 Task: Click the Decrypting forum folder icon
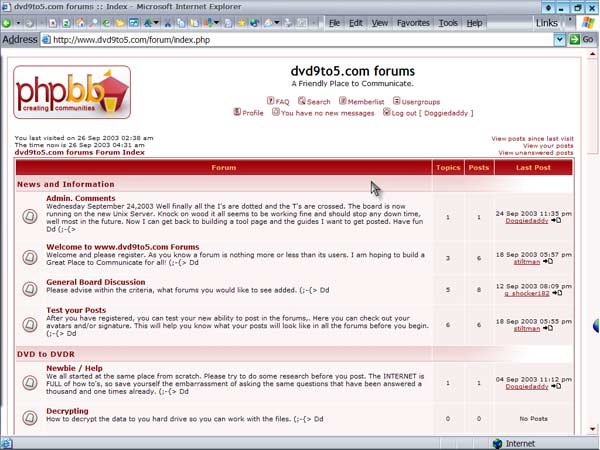tap(29, 418)
